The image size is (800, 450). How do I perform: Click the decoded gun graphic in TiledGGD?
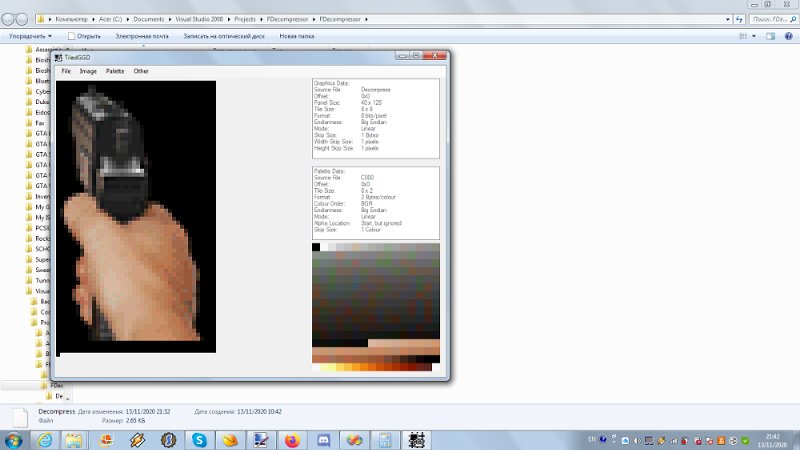click(136, 216)
